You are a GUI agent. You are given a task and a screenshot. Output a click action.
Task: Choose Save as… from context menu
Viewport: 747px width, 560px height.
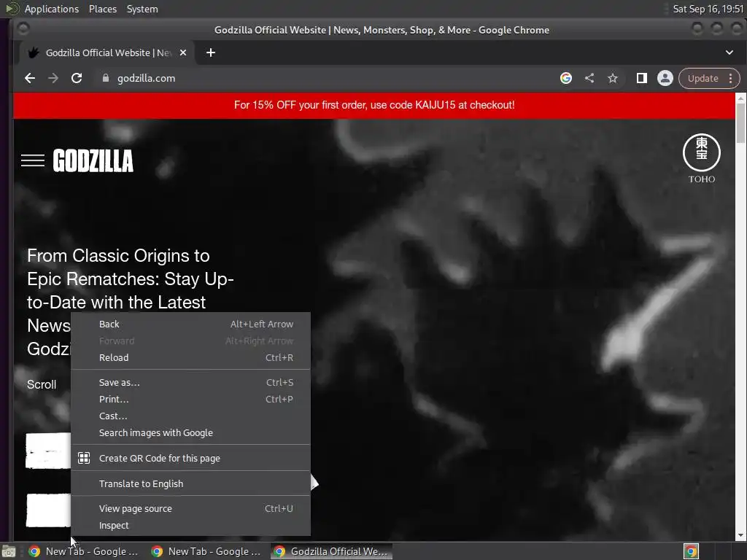190,382
